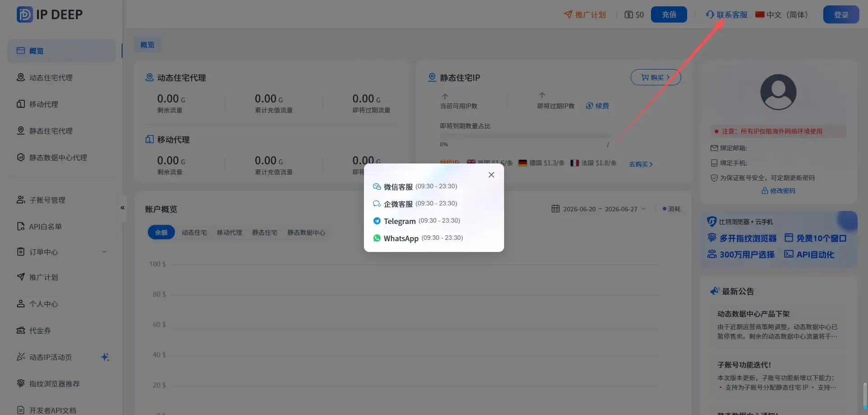The width and height of the screenshot is (868, 415).
Task: Click the 推广计划 sidebar paper-plane icon
Action: point(20,277)
